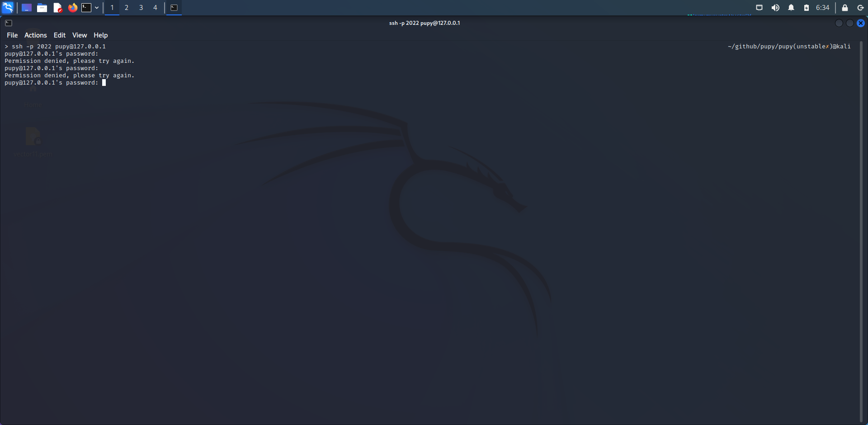
Task: Open the Kali applications menu icon
Action: [8, 8]
